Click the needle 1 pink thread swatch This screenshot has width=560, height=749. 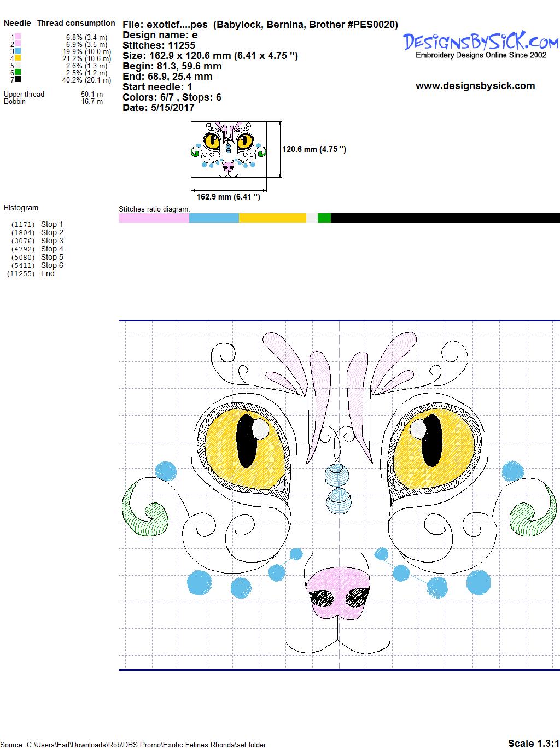(18, 37)
